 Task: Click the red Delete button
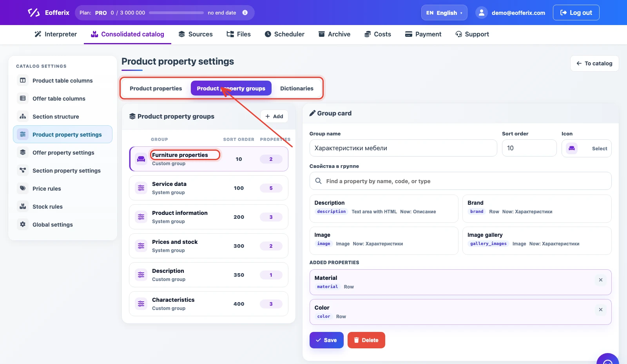[x=366, y=340]
